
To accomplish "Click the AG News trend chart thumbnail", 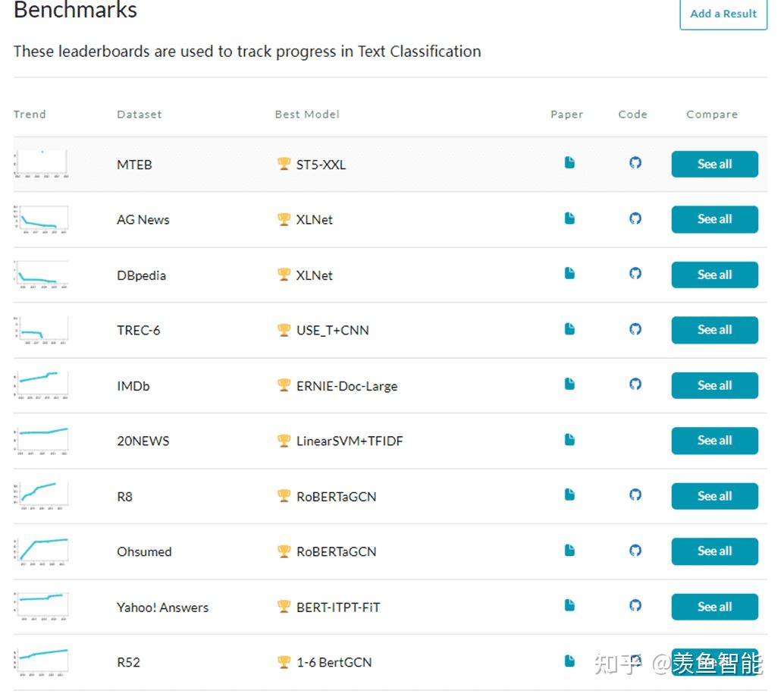I will pyautogui.click(x=42, y=219).
